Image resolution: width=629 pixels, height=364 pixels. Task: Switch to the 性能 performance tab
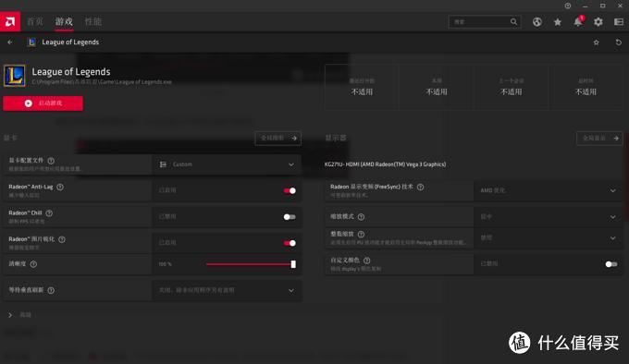click(x=93, y=21)
